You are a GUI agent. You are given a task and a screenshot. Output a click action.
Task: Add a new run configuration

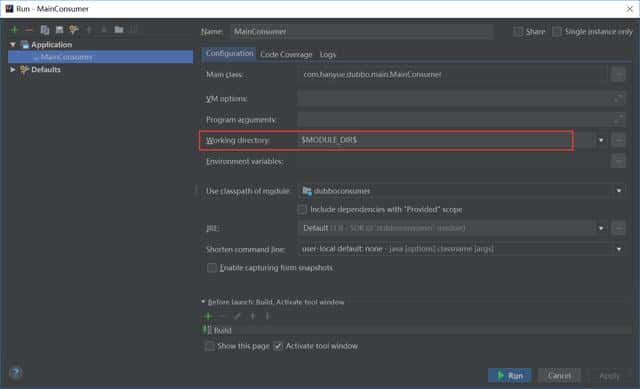point(15,30)
